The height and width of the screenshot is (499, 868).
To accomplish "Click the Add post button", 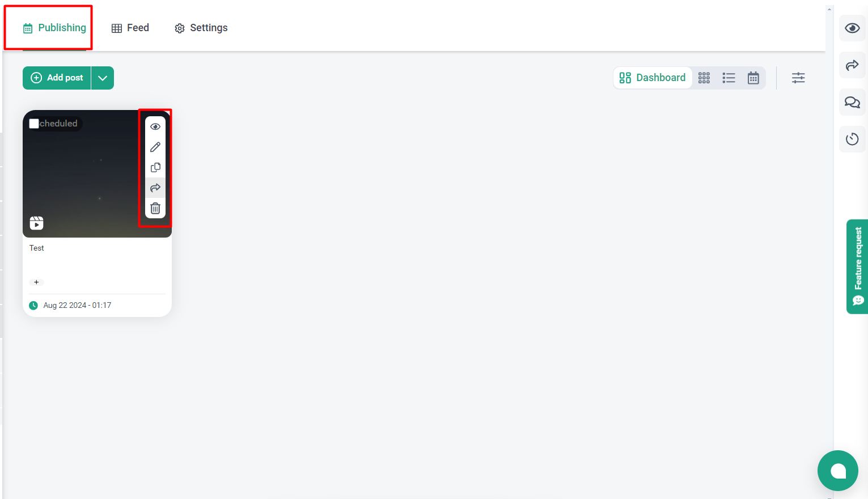I will (57, 78).
